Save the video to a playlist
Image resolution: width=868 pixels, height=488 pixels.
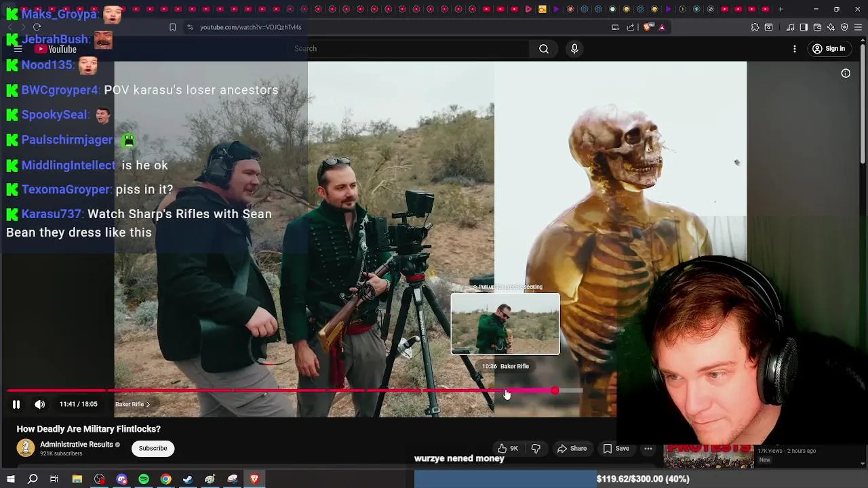616,448
